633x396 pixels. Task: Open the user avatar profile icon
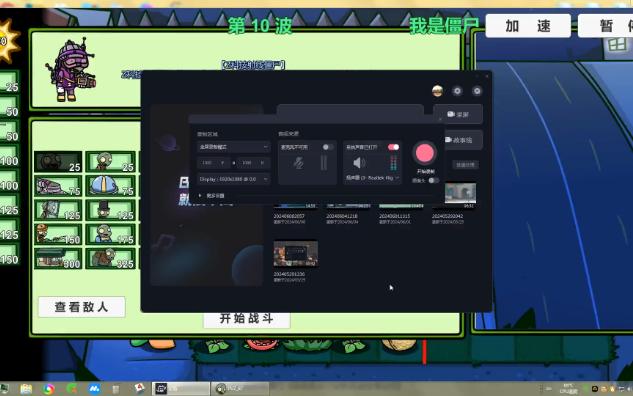(x=437, y=91)
